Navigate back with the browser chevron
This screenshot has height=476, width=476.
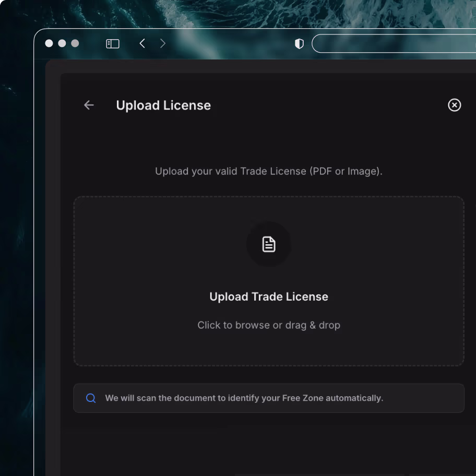click(x=142, y=43)
